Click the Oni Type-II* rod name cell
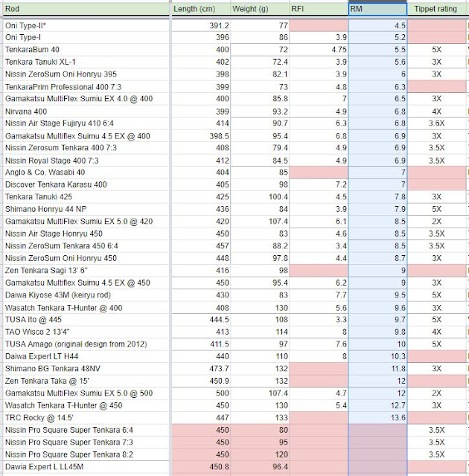This screenshot has height=476, width=469. click(x=86, y=25)
